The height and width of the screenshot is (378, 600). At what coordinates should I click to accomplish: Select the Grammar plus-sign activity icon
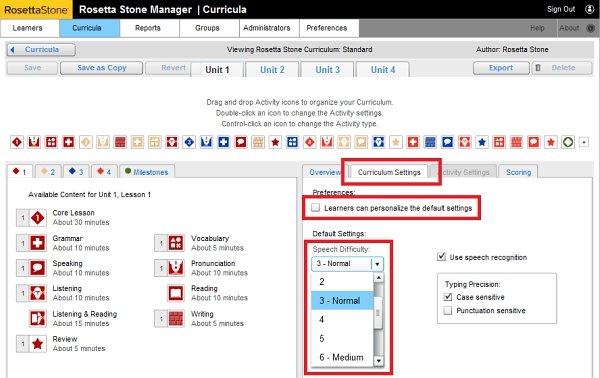point(38,243)
